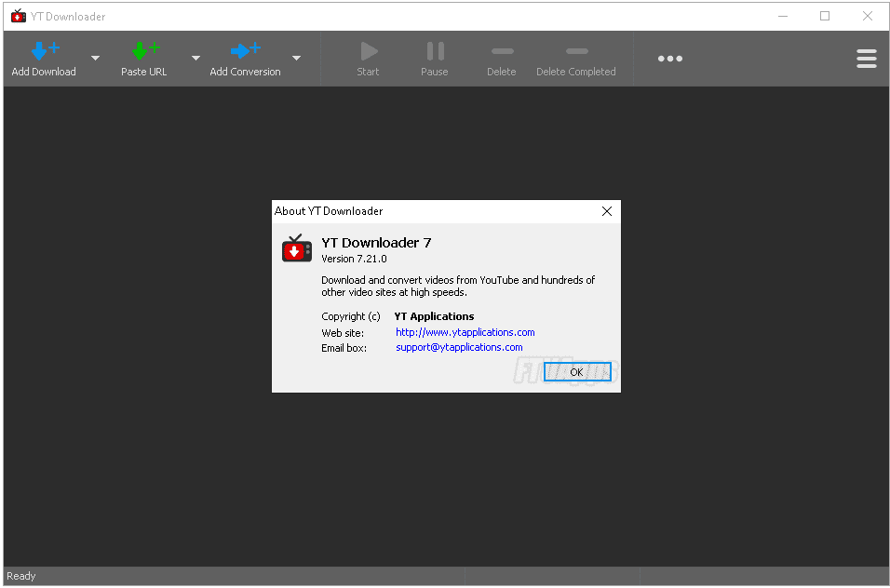
Task: Close the YT Downloader main window
Action: [868, 17]
